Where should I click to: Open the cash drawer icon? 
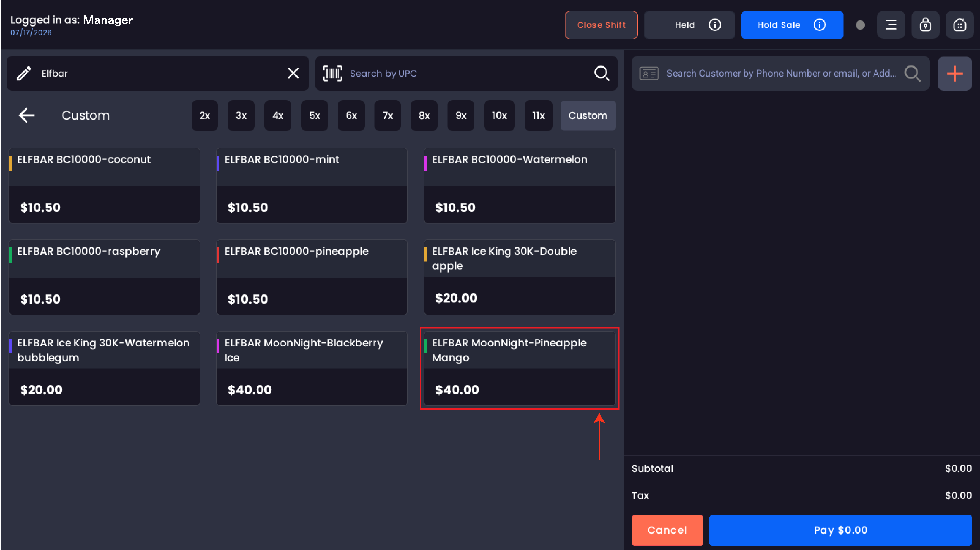coord(960,25)
